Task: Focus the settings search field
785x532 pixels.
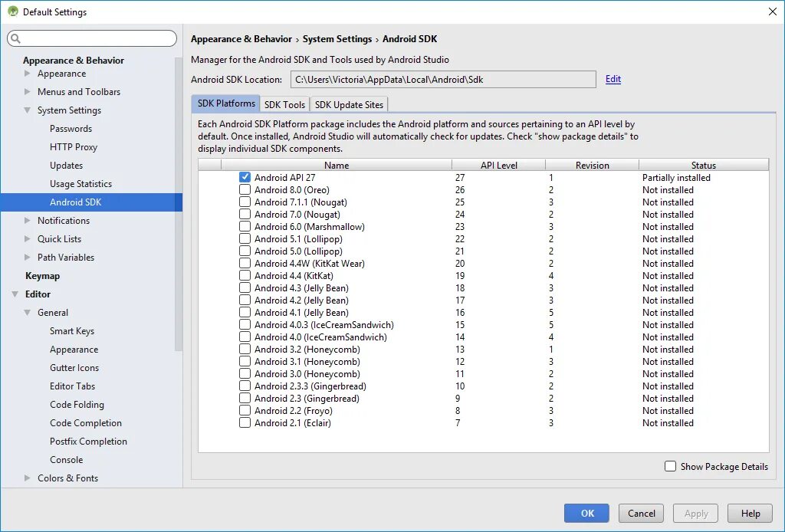Action: tap(92, 38)
